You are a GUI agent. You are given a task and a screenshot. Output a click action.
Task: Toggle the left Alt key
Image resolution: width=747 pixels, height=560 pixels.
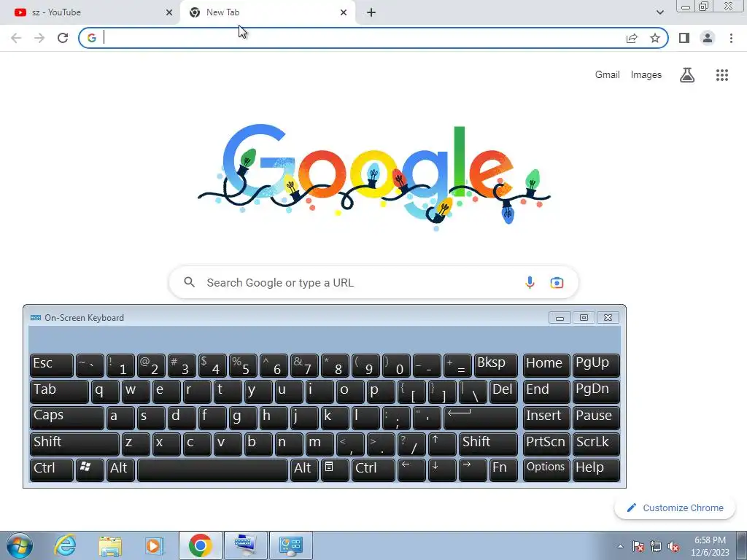click(x=120, y=470)
